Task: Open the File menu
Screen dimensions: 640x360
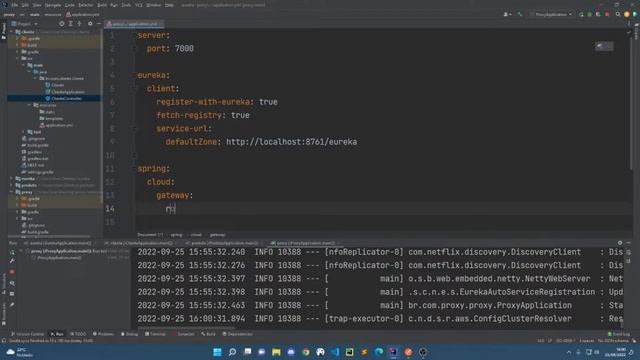Action: point(15,5)
